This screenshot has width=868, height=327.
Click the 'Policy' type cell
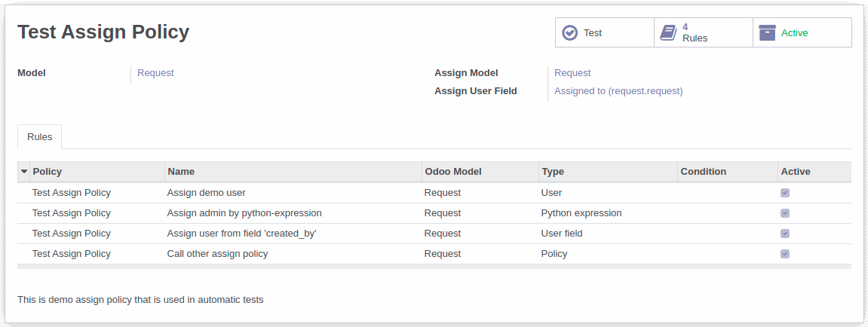tap(608, 254)
